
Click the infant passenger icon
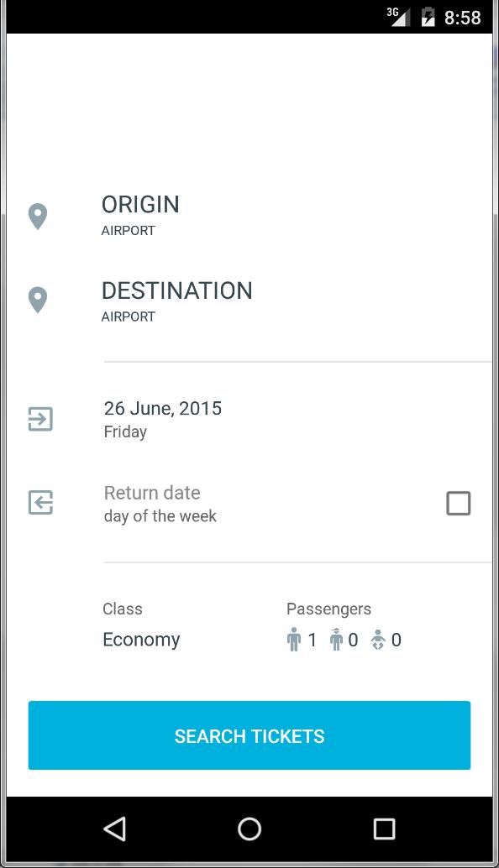click(378, 640)
